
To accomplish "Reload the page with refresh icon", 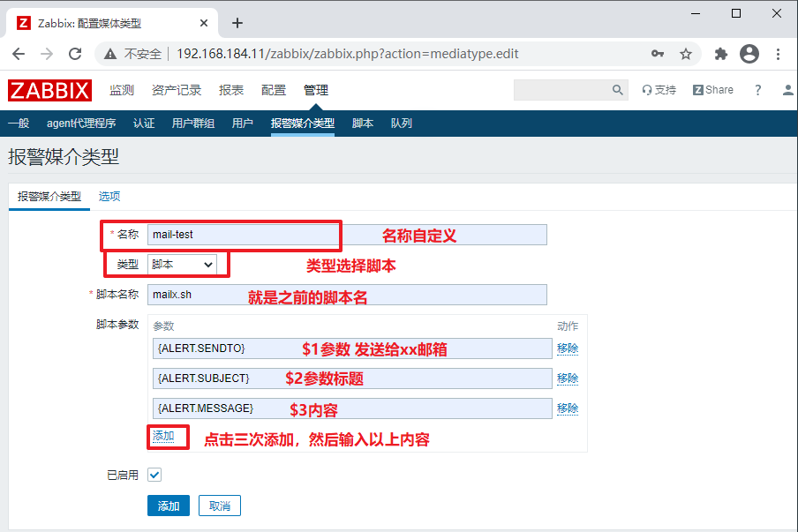I will (75, 54).
